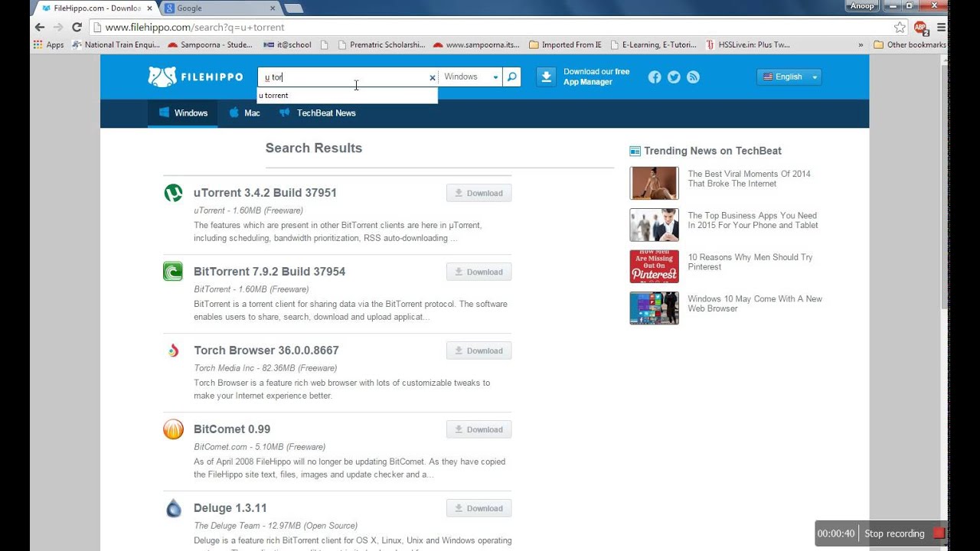The image size is (980, 551).
Task: Open the Chrome menu hamburger icon
Action: point(941,27)
